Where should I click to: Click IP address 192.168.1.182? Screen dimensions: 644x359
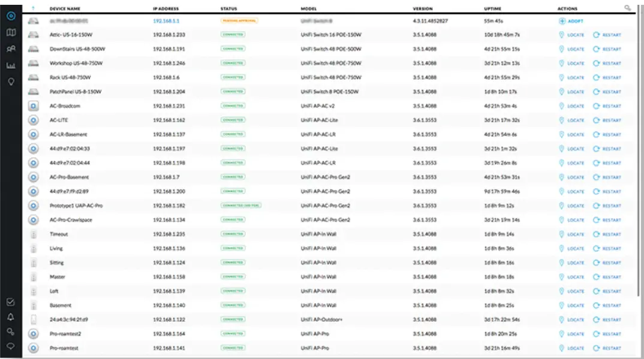169,206
